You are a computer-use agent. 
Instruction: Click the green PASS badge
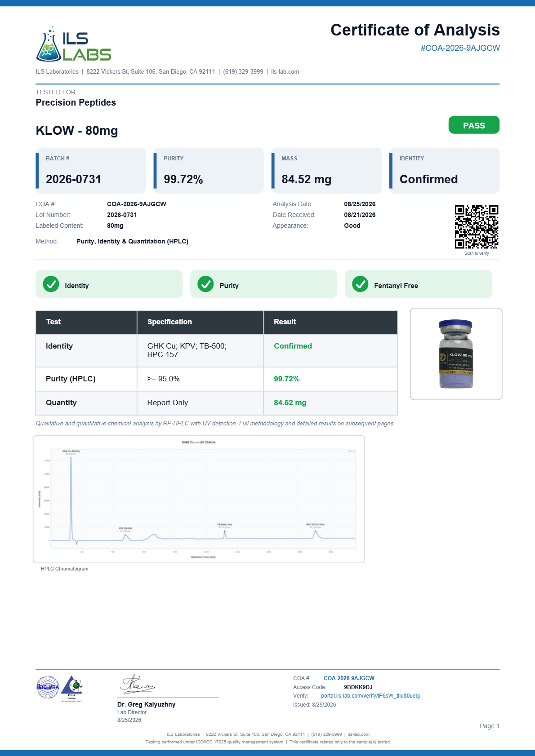point(474,125)
